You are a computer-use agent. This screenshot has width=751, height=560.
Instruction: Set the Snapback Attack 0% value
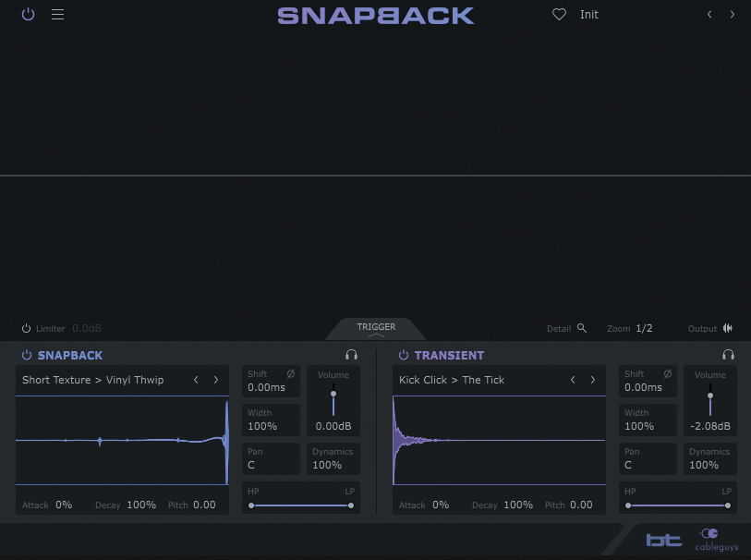64,505
